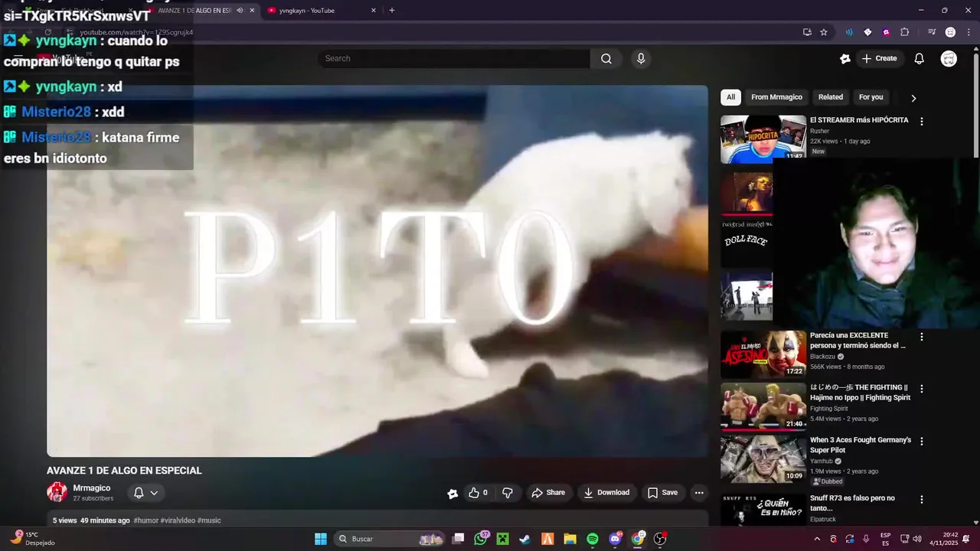Viewport: 980px width, 551px height.
Task: Open Discord from the taskbar
Action: point(615,539)
